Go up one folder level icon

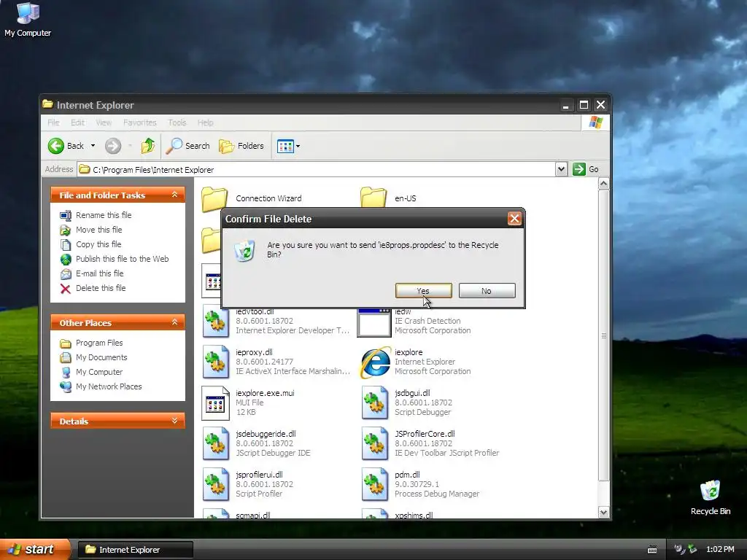[147, 146]
